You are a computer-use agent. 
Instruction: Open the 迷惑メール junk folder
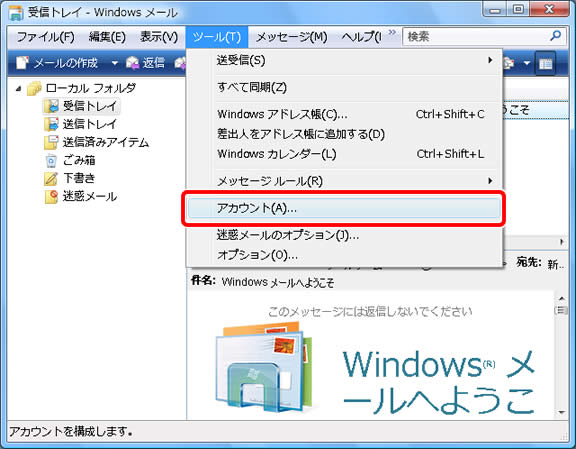point(81,196)
